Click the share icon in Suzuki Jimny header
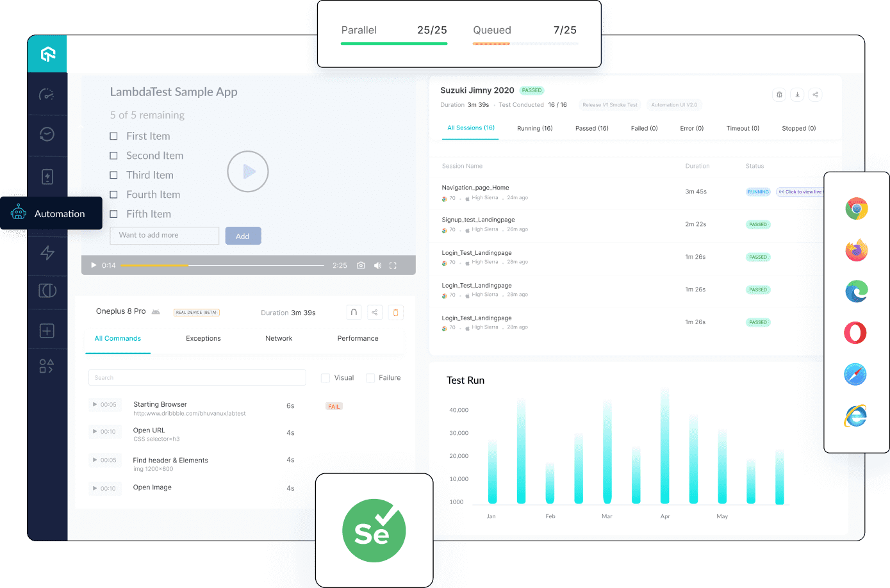Screen dimensions: 890x588 pyautogui.click(x=815, y=95)
